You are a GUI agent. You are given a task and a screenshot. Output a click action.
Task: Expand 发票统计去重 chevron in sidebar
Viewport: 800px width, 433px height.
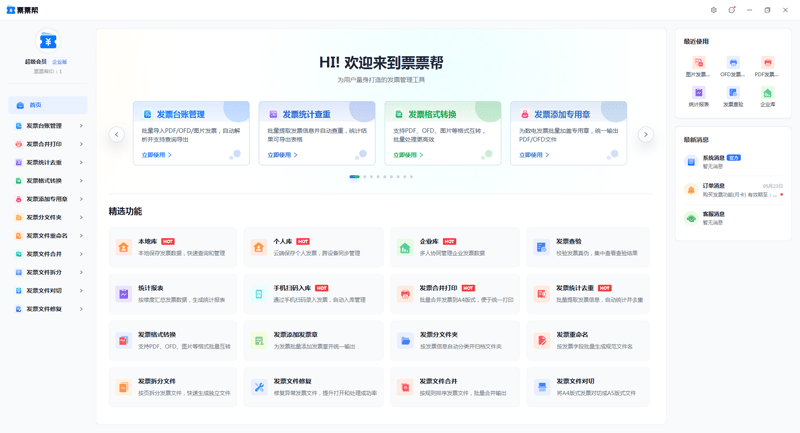click(x=81, y=162)
